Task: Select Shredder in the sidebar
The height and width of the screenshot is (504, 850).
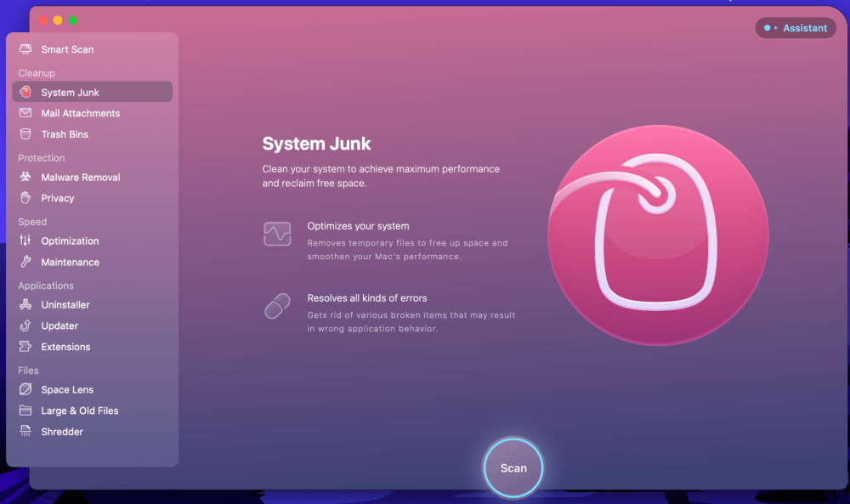Action: click(x=92, y=432)
